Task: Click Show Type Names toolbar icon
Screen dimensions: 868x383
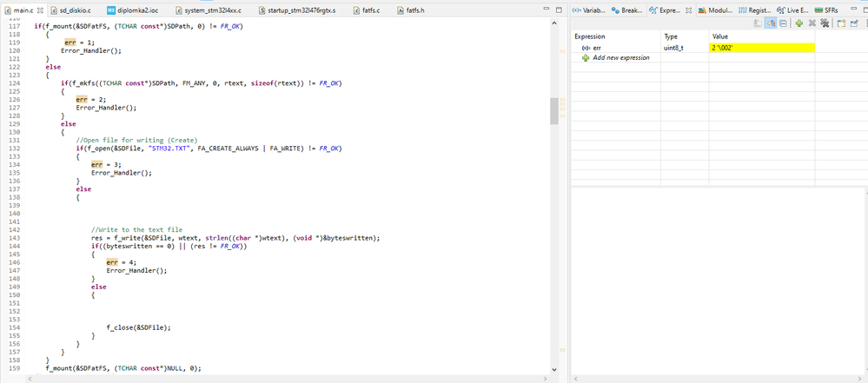Action: pos(758,23)
